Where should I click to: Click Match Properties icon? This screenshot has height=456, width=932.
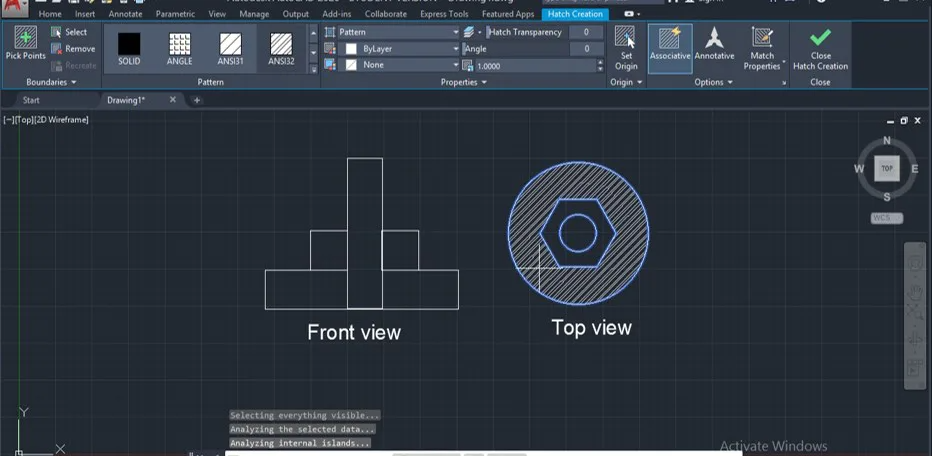pyautogui.click(x=762, y=37)
